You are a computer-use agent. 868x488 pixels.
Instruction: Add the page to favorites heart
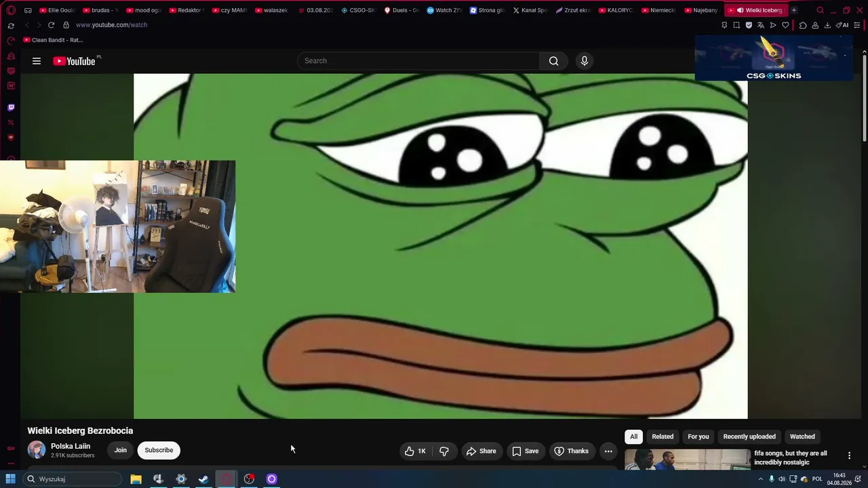(785, 25)
